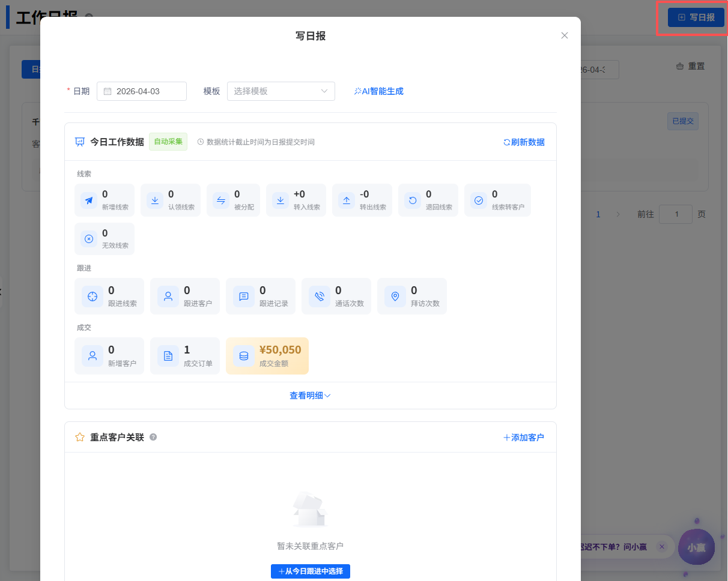The height and width of the screenshot is (581, 728).
Task: Click the 跟进记录 chat bubble icon
Action: [244, 296]
